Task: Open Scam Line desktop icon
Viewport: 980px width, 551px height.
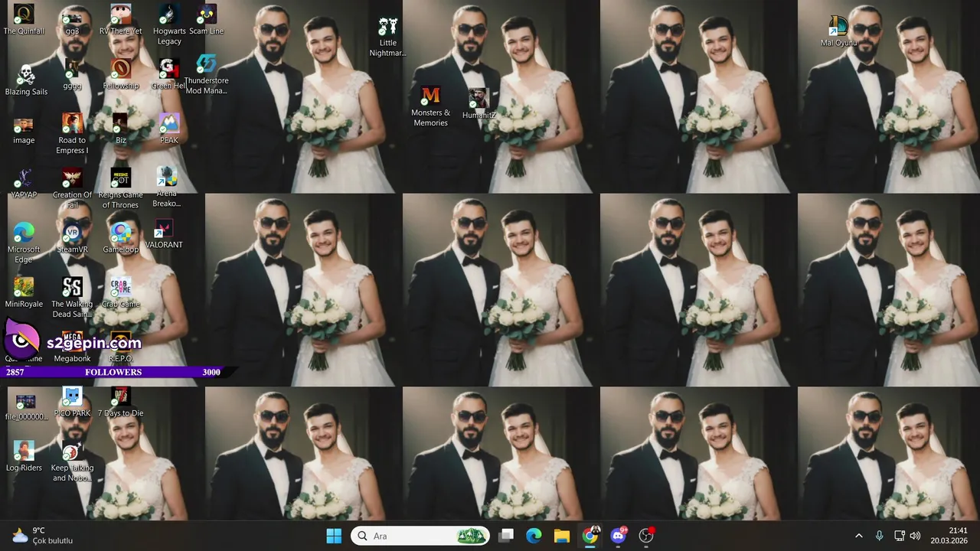Action: coord(206,20)
